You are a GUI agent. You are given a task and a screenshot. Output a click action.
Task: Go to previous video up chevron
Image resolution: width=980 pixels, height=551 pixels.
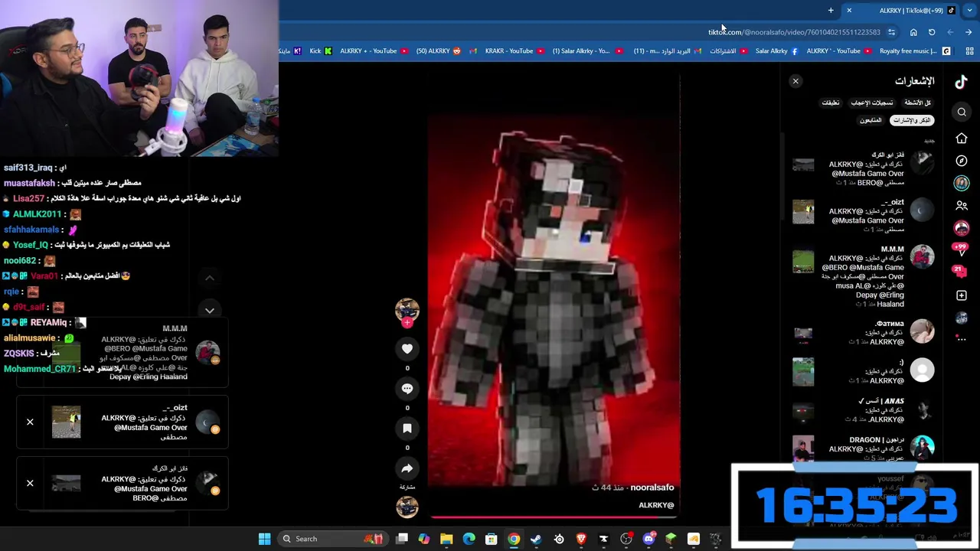(x=209, y=278)
